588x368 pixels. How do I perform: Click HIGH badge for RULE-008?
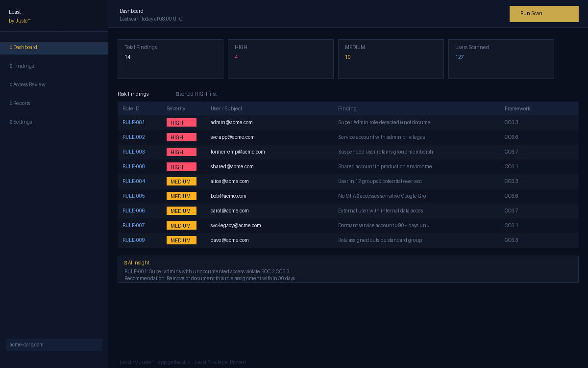181,167
